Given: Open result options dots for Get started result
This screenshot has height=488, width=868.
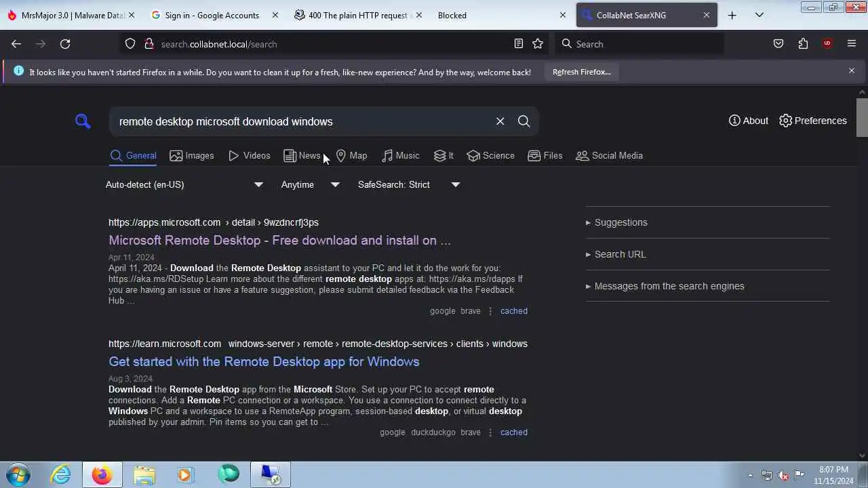Looking at the screenshot, I should coord(490,432).
